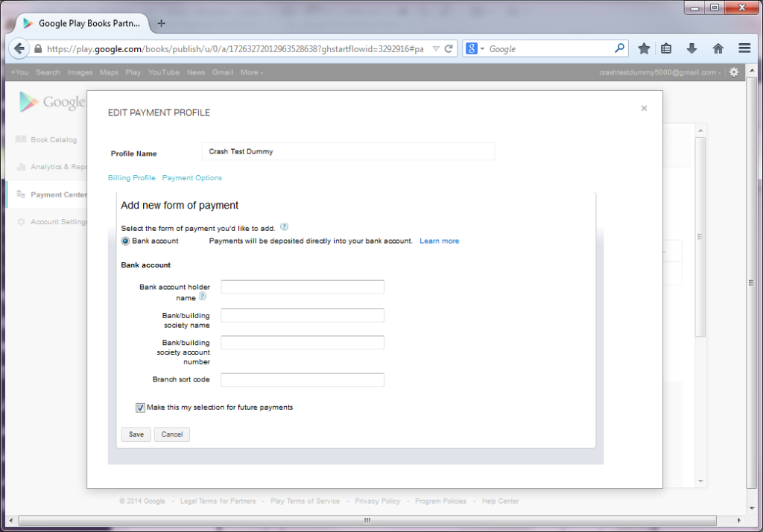Click the Payment Center sidebar icon
The height and width of the screenshot is (532, 763).
[21, 194]
